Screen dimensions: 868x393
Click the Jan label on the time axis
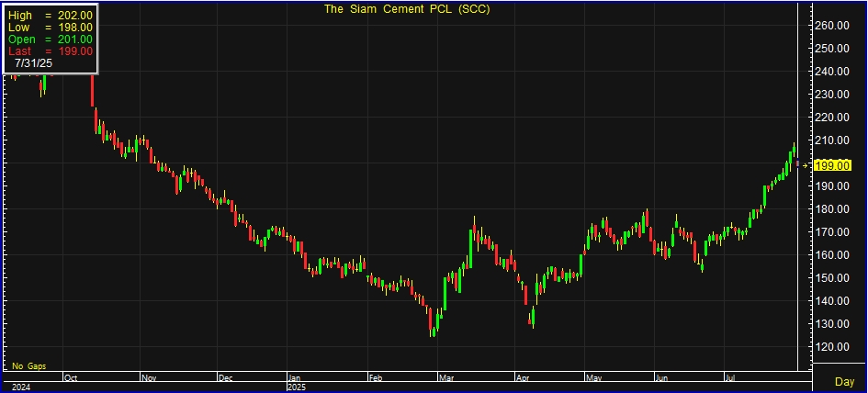pyautogui.click(x=296, y=378)
